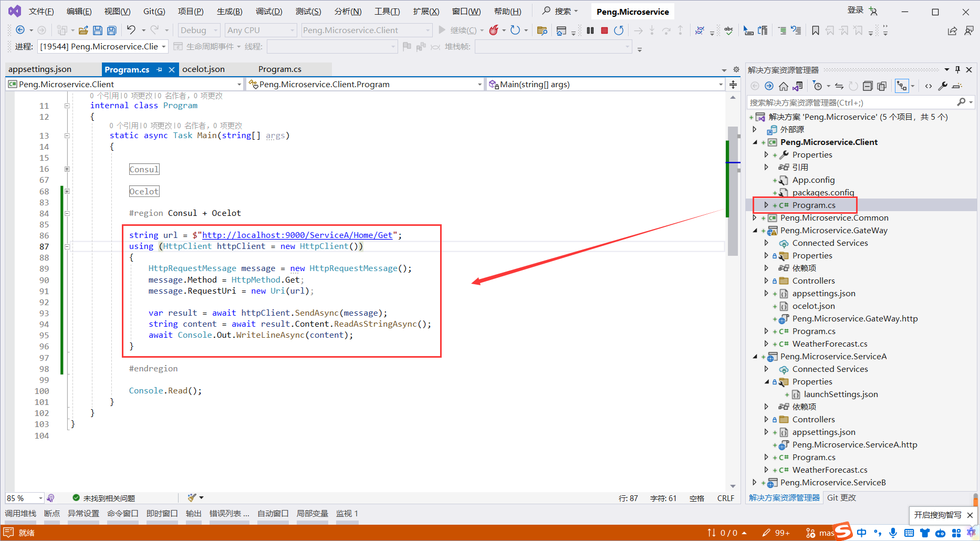Open editor settings gear icon

736,69
